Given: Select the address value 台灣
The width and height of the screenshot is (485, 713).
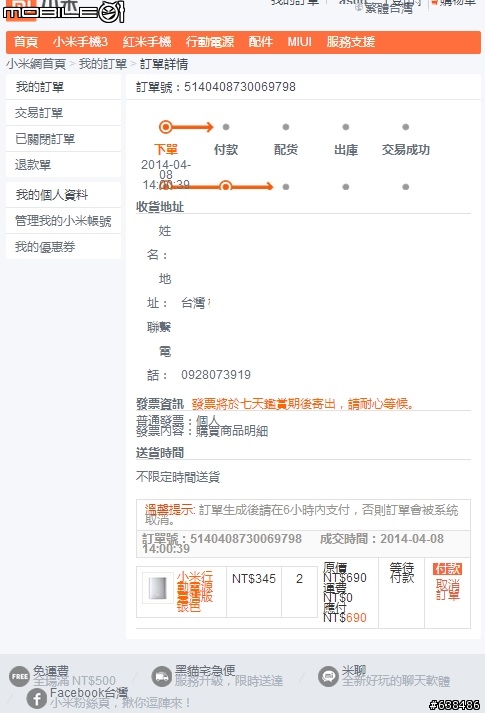Looking at the screenshot, I should (193, 303).
